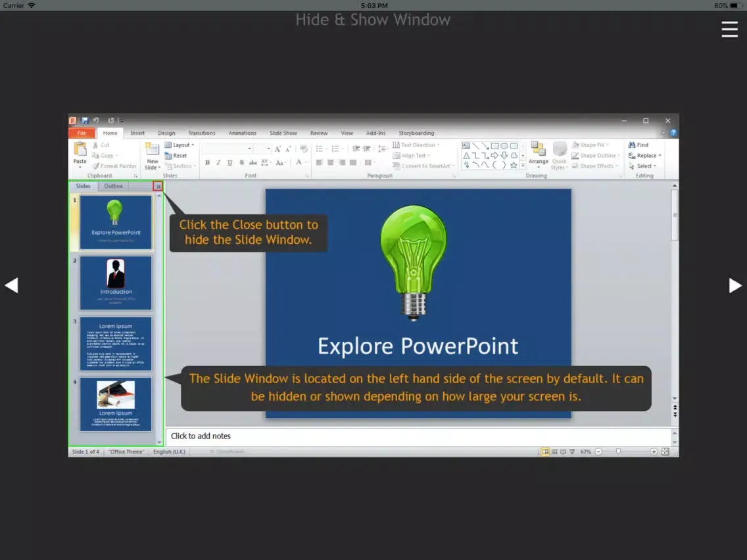This screenshot has width=747, height=560.
Task: Switch to the Animations ribbon tab
Action: pos(242,133)
